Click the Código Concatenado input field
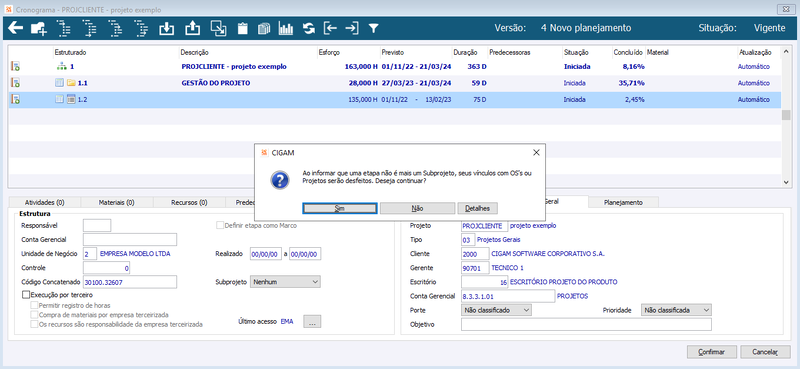The width and height of the screenshot is (800, 369). pos(130,282)
